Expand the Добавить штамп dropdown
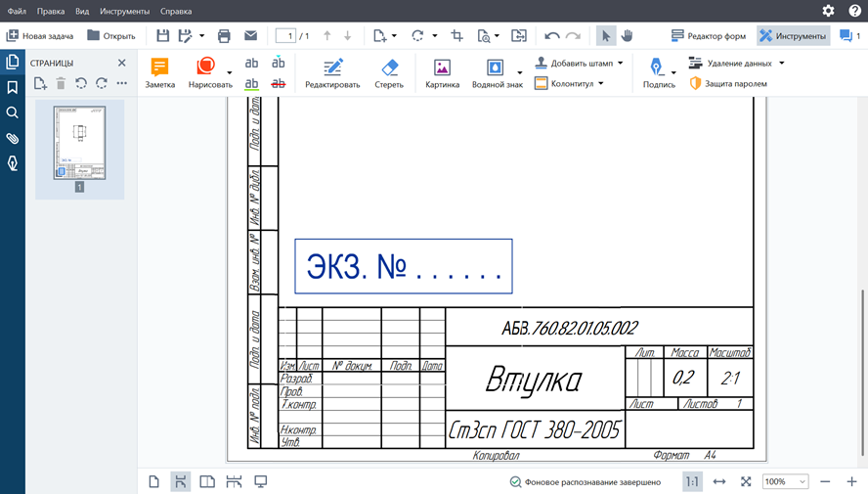The image size is (868, 494). [620, 63]
